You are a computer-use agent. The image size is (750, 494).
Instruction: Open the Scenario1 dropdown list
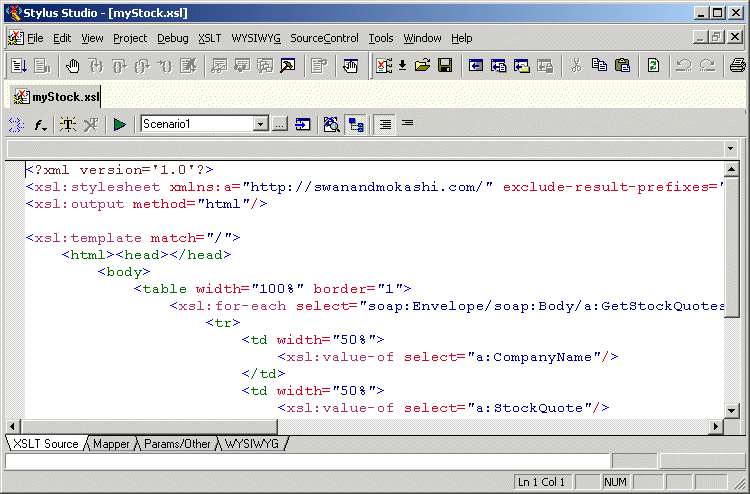tap(260, 125)
